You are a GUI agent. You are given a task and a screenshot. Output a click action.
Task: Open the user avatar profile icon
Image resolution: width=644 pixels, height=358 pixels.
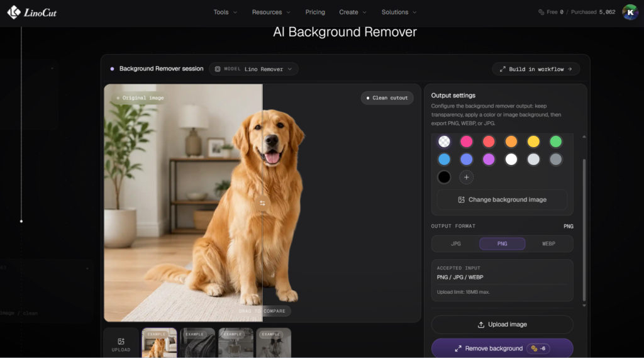[630, 13]
